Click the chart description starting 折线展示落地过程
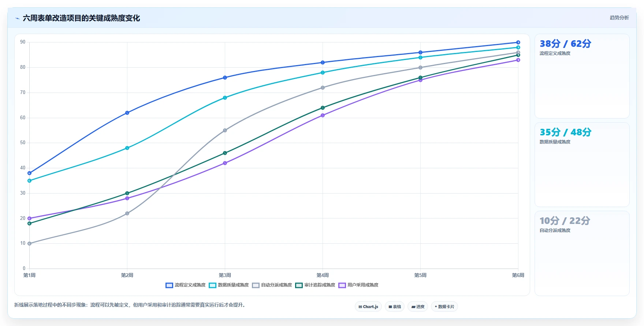644x326 pixels. pos(130,305)
